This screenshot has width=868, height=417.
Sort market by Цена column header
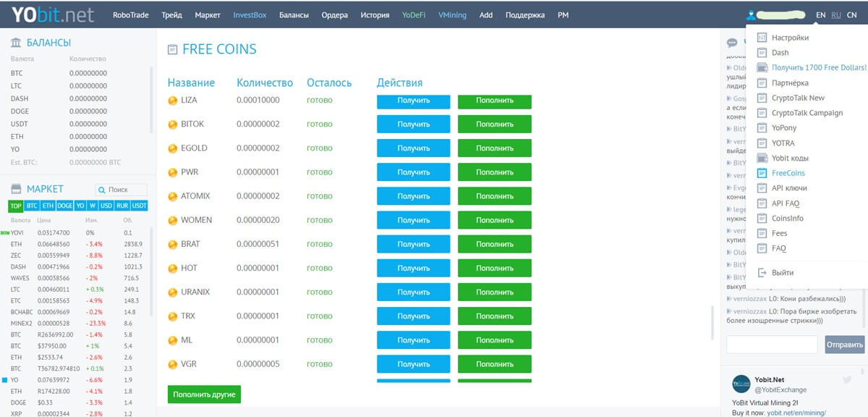point(44,219)
